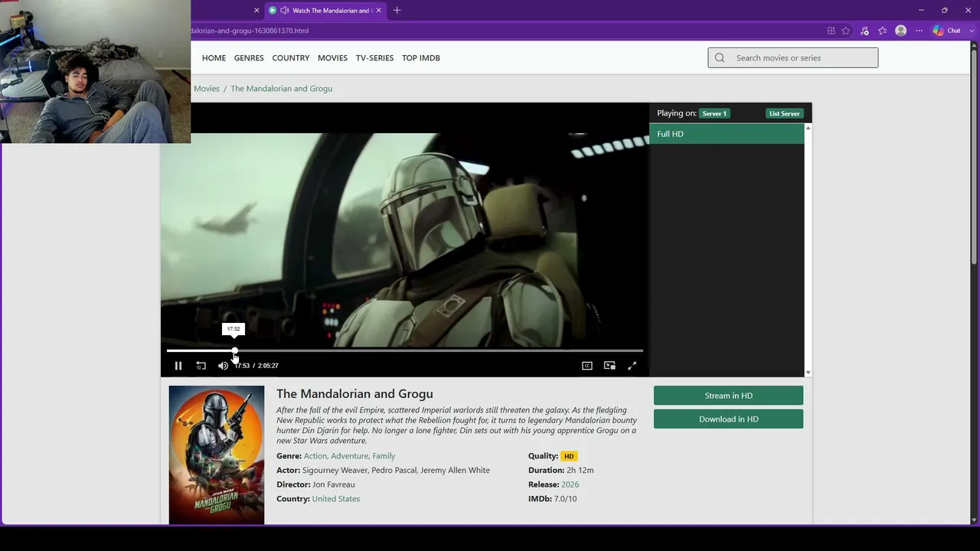Enter fullscreen video mode

coord(632,366)
